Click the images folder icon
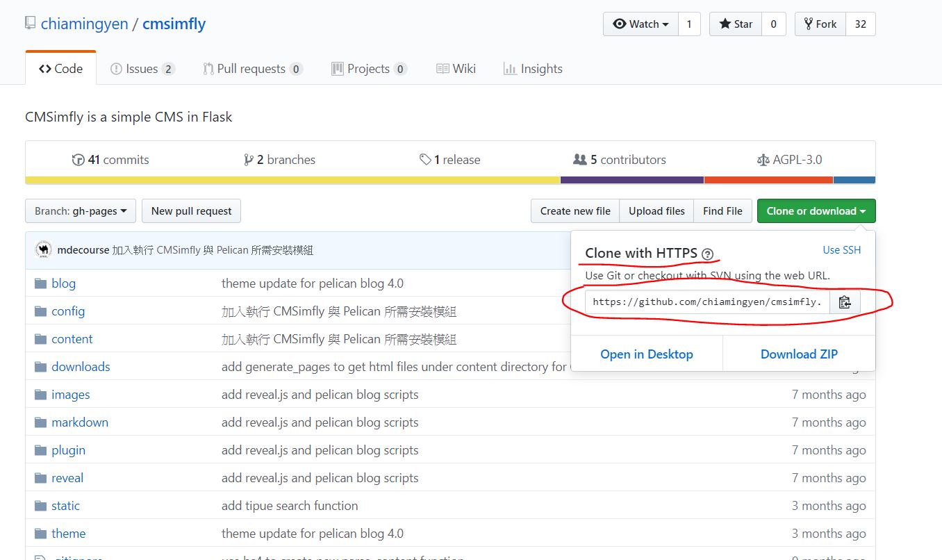942x560 pixels. tap(40, 395)
